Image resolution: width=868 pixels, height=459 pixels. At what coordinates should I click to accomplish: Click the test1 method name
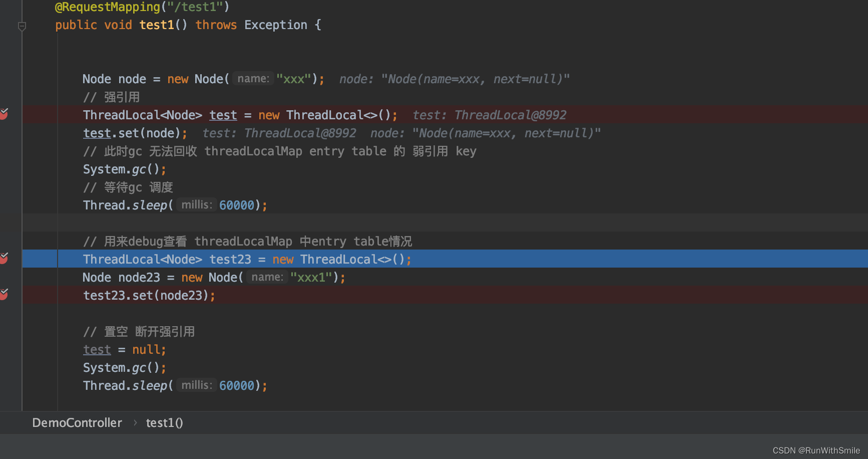tap(157, 25)
